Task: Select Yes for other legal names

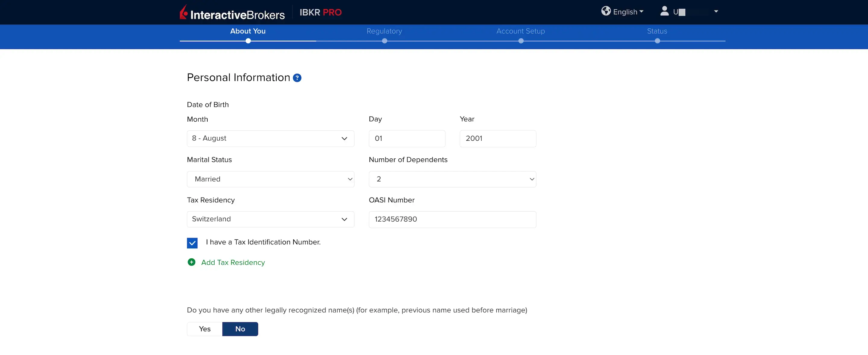Action: (205, 329)
